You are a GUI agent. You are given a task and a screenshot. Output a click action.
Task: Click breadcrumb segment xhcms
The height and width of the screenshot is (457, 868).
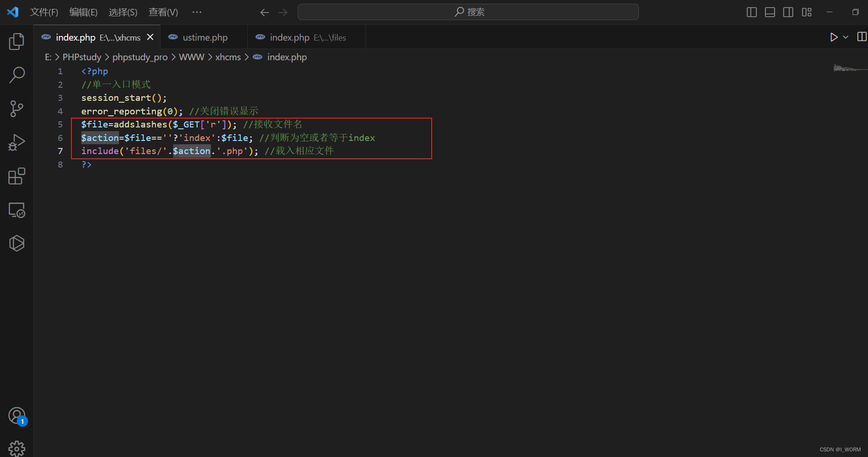click(x=228, y=57)
